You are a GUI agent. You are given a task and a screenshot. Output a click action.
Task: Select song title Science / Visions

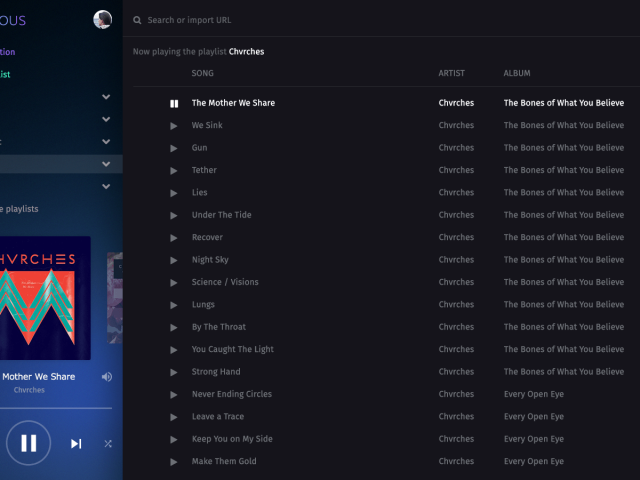click(225, 282)
